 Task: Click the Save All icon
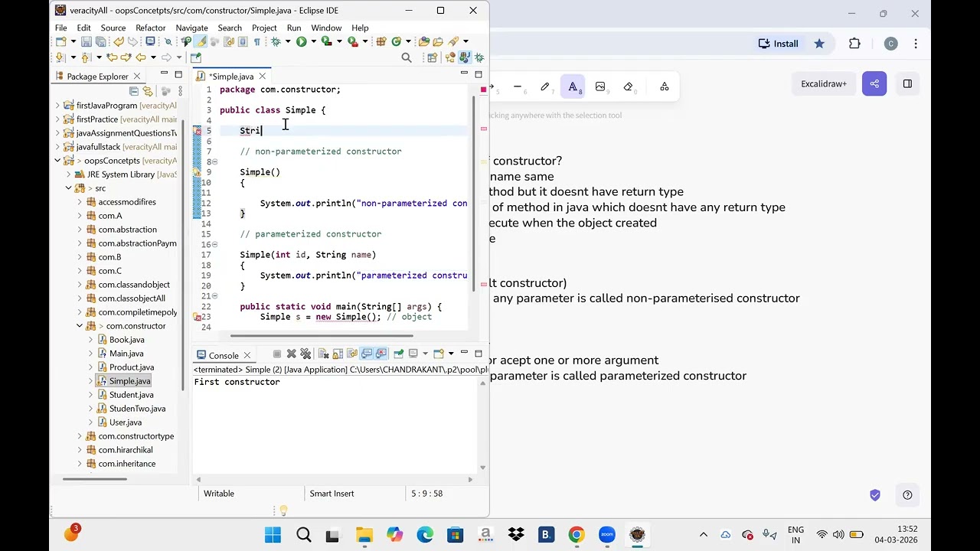click(101, 41)
